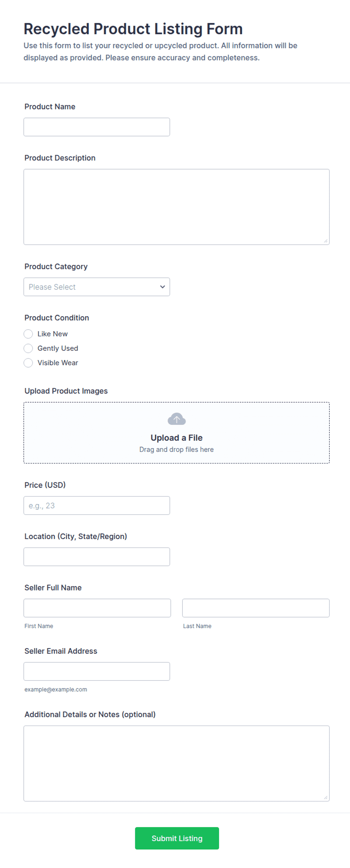The image size is (350, 868).
Task: Focus the Seller Email Address field
Action: click(x=97, y=671)
